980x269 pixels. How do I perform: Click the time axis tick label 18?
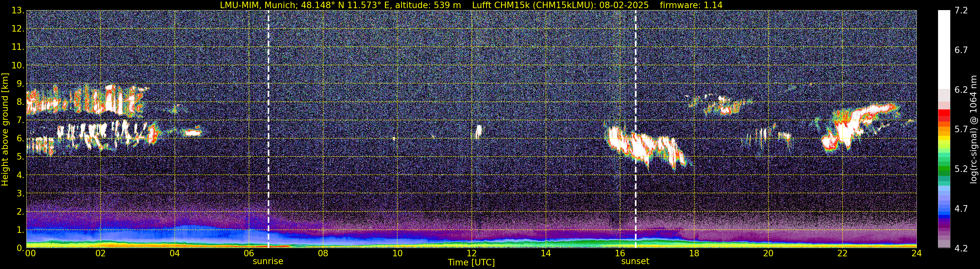pyautogui.click(x=694, y=253)
